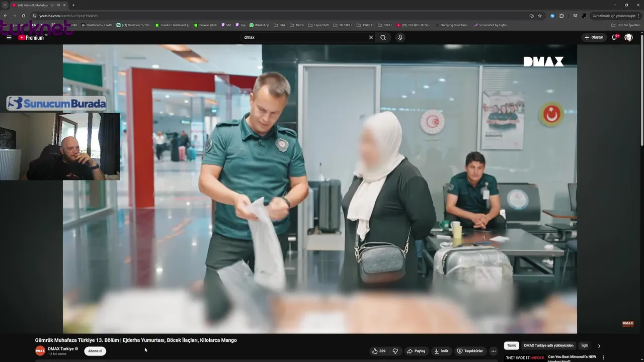Screen dimensions: 644x362
Task: Open the Minecraft video thumbnail in sidebar
Action: pyautogui.click(x=525, y=358)
